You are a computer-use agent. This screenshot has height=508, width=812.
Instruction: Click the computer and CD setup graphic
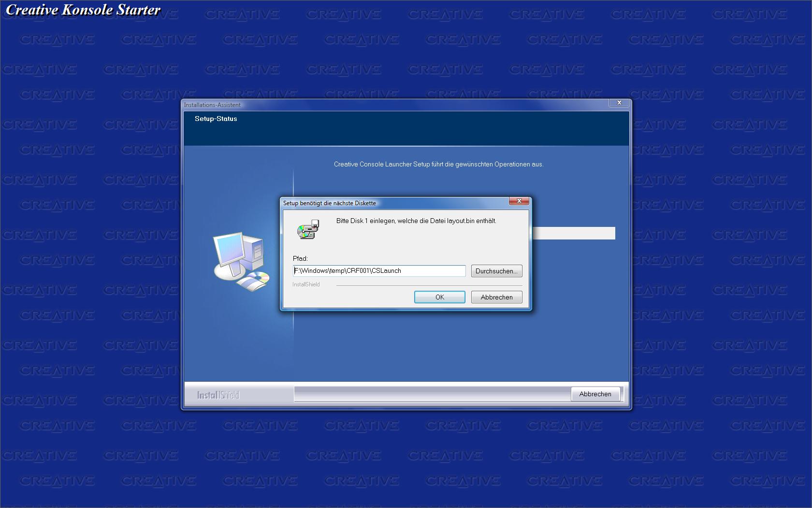click(x=241, y=262)
